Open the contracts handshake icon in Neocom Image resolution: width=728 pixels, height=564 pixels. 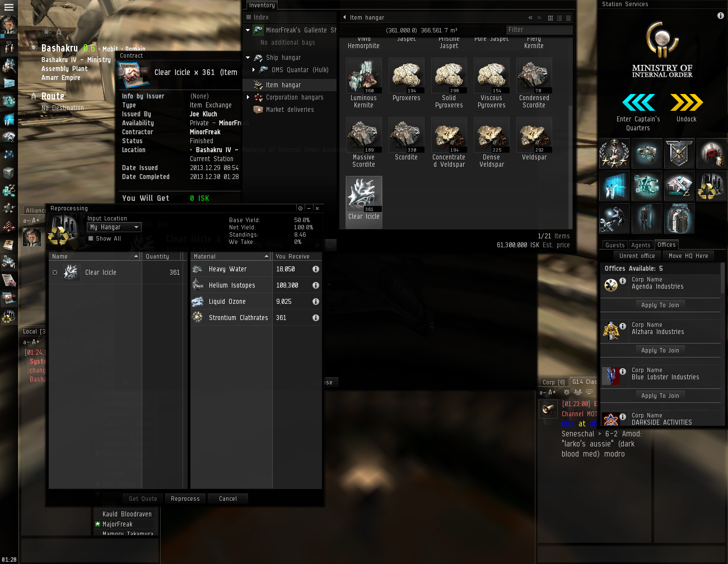(x=9, y=298)
